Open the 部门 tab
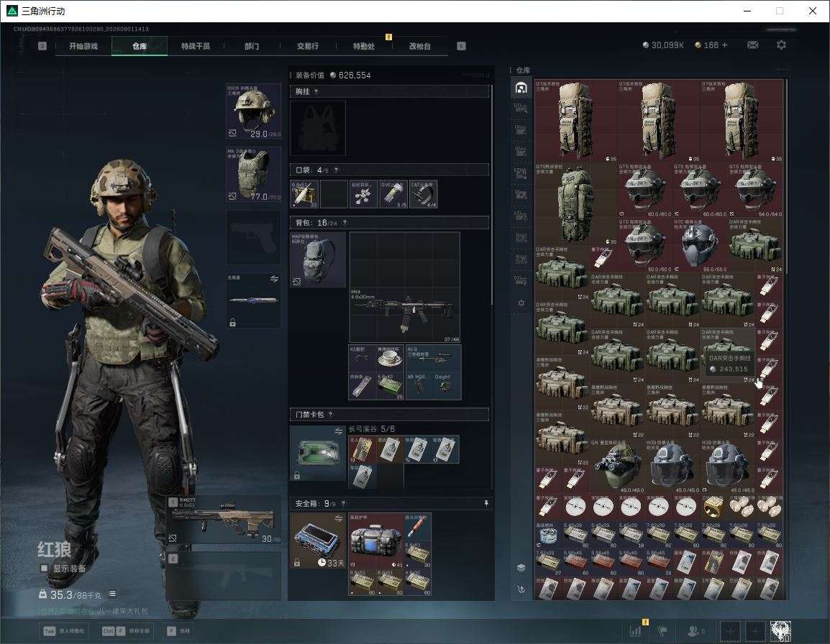 click(252, 46)
